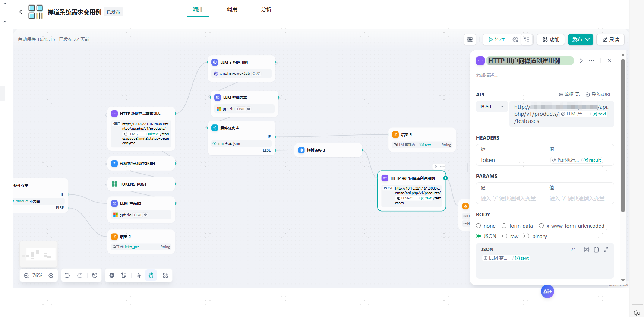Screen dimensions: 644x317
Task: Select the raw body radio option
Action: (x=505, y=236)
